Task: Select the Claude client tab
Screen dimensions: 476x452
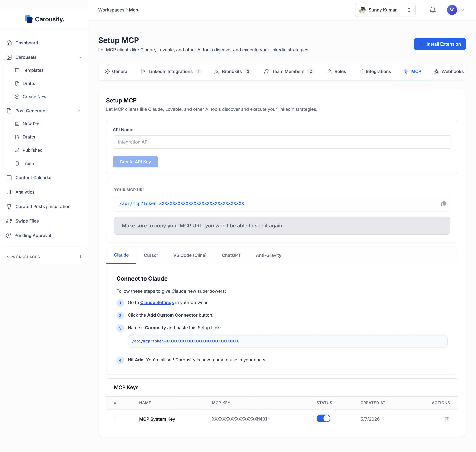Action: click(x=121, y=255)
